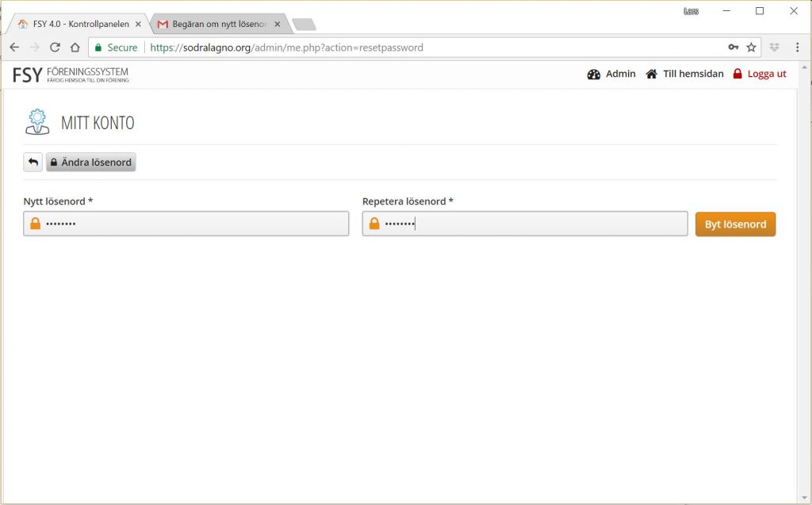Click the FSY Föreningssystem logo
812x505 pixels.
coord(71,75)
